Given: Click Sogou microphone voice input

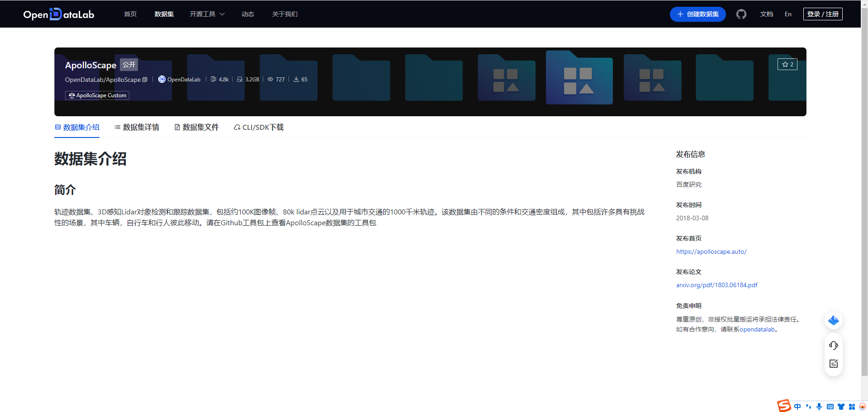Looking at the screenshot, I should click(819, 407).
